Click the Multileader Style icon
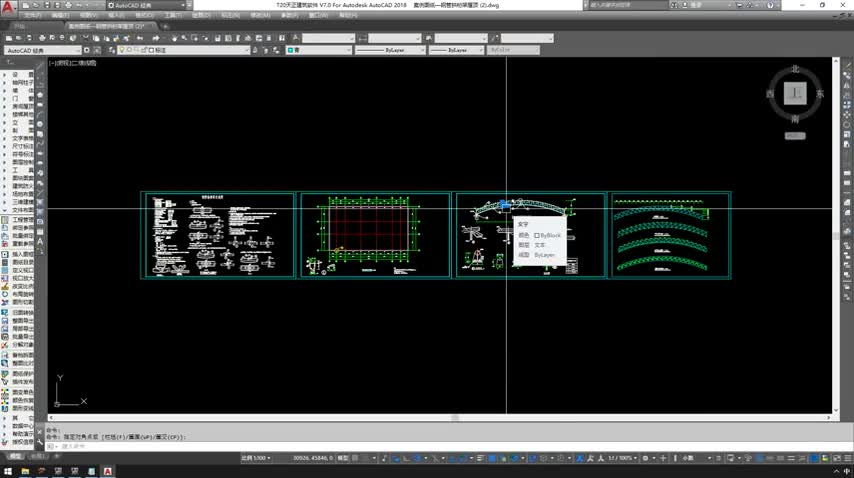854x478 pixels. coord(495,38)
